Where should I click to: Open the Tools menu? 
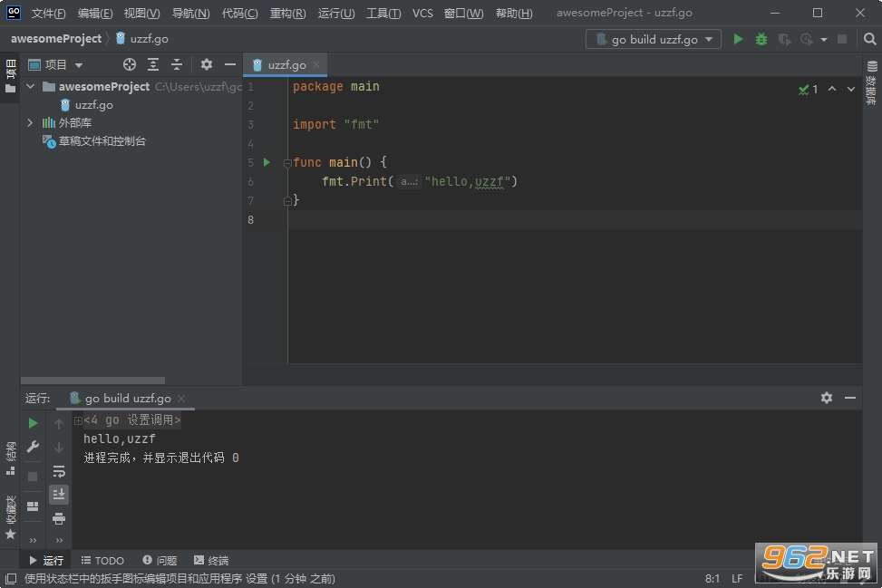(383, 13)
